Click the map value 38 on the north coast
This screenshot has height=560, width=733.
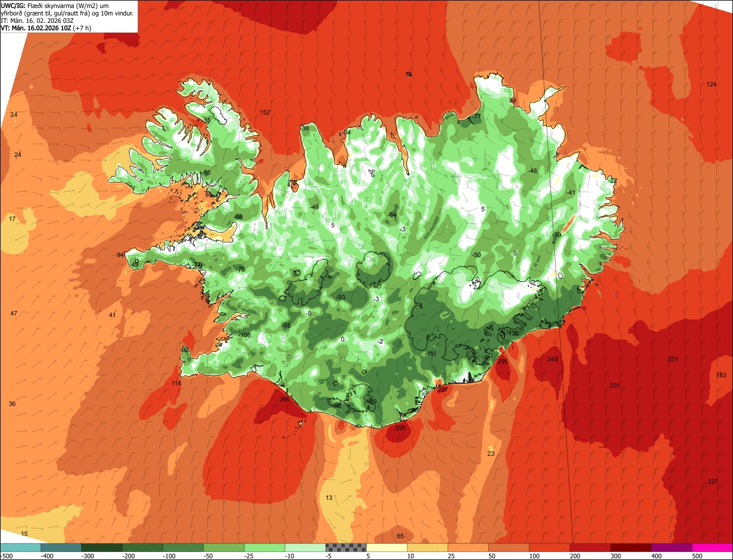[x=305, y=129]
